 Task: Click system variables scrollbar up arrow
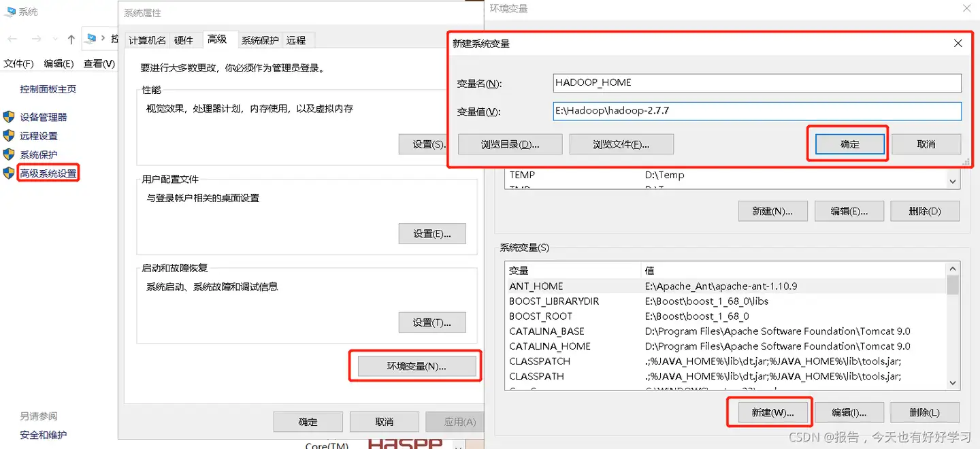click(953, 269)
